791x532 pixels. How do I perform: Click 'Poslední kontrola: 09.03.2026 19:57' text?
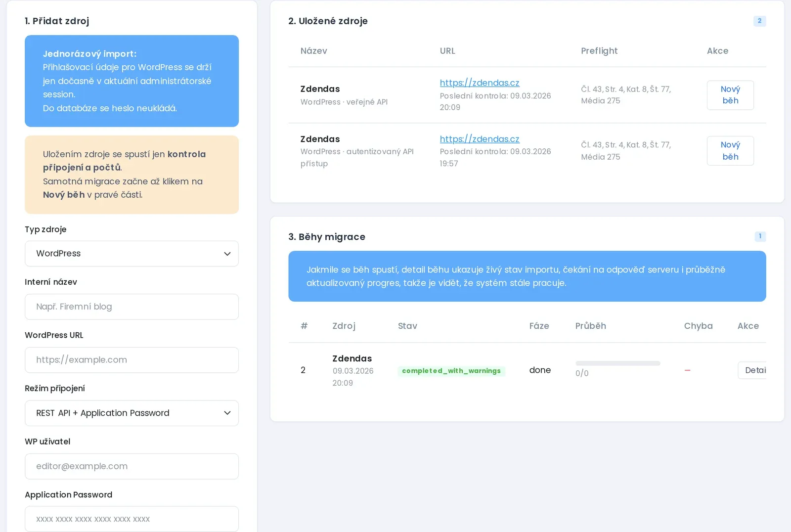pos(495,157)
